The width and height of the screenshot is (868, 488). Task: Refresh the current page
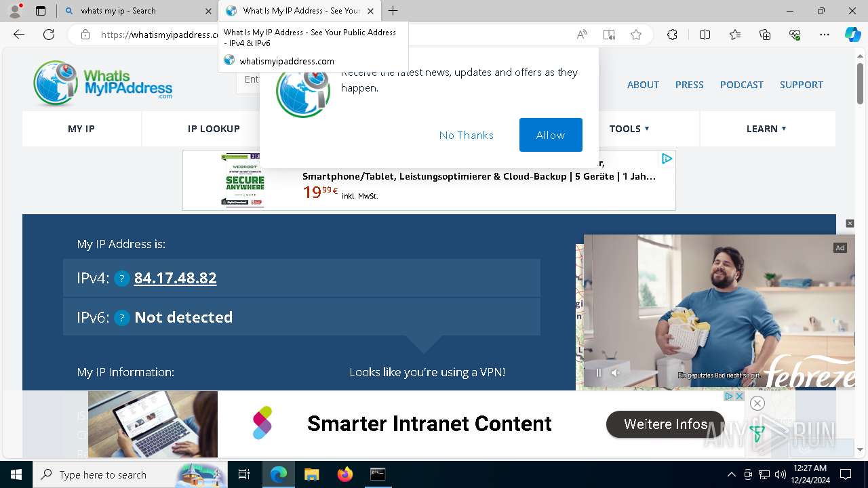tap(49, 35)
